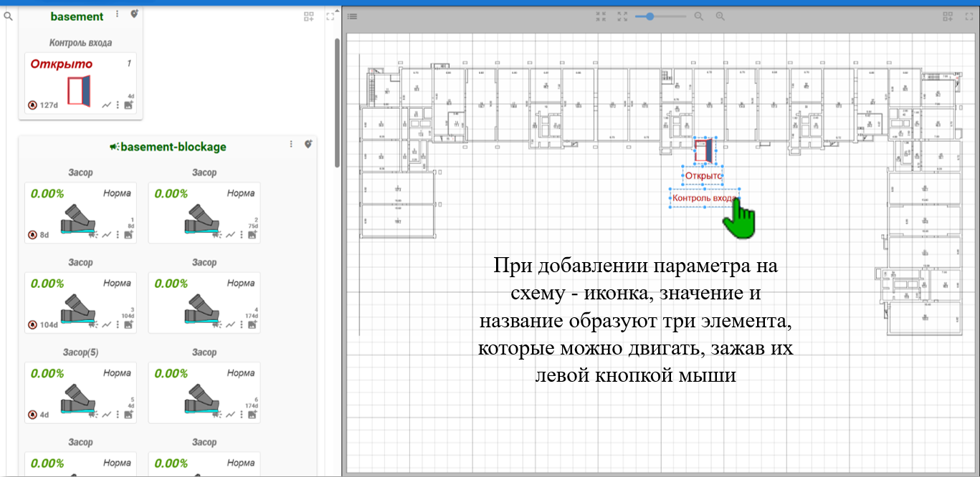
Task: Click muted-alarm icon beside 104d on card 3
Action: tap(33, 324)
